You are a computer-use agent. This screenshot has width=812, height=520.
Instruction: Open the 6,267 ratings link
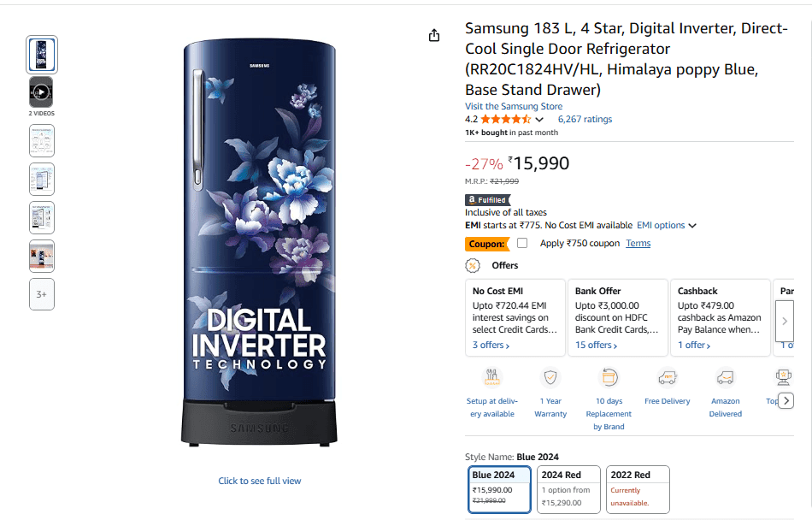click(585, 120)
